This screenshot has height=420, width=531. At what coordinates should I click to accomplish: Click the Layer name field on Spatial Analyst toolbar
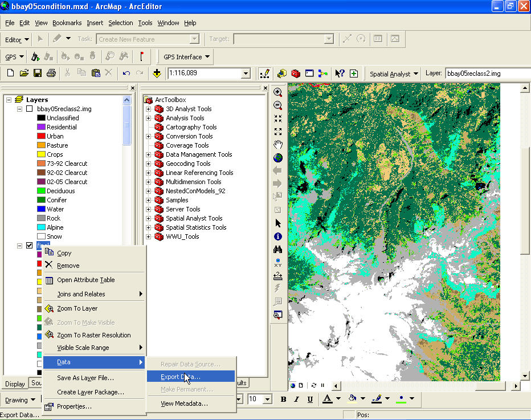[x=488, y=74]
